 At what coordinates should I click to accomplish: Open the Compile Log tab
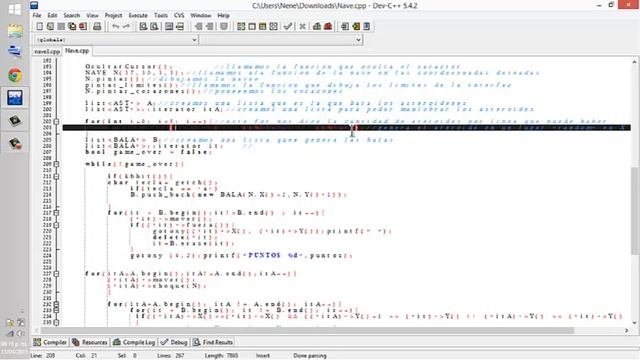click(x=134, y=342)
